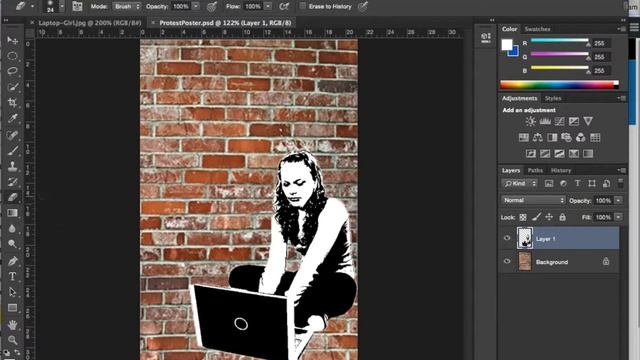Adjust the R color slider
The width and height of the screenshot is (640, 360).
(560, 41)
